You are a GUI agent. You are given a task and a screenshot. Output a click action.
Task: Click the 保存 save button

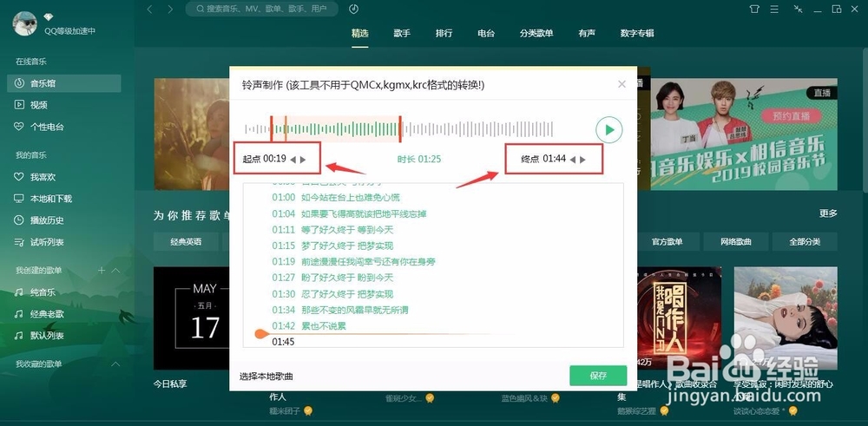pos(598,376)
